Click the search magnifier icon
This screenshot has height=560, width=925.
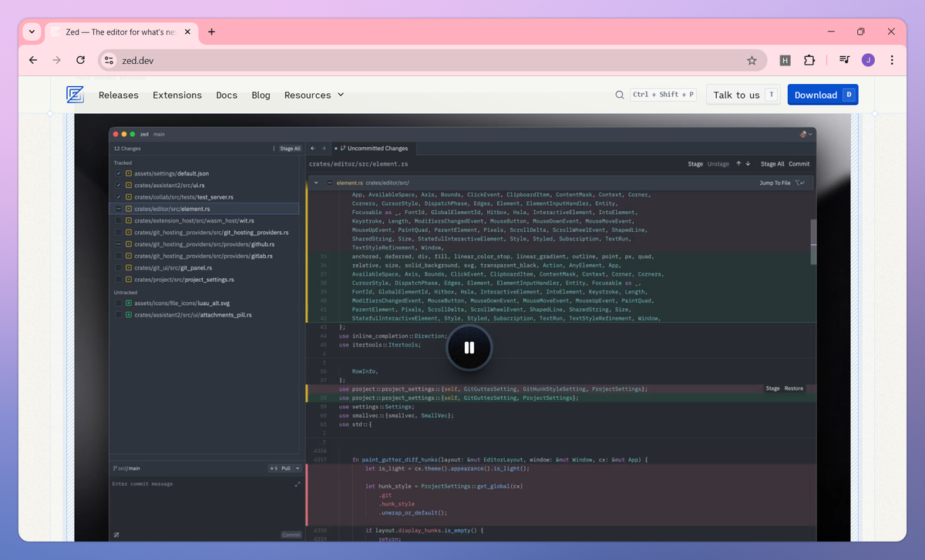(619, 95)
